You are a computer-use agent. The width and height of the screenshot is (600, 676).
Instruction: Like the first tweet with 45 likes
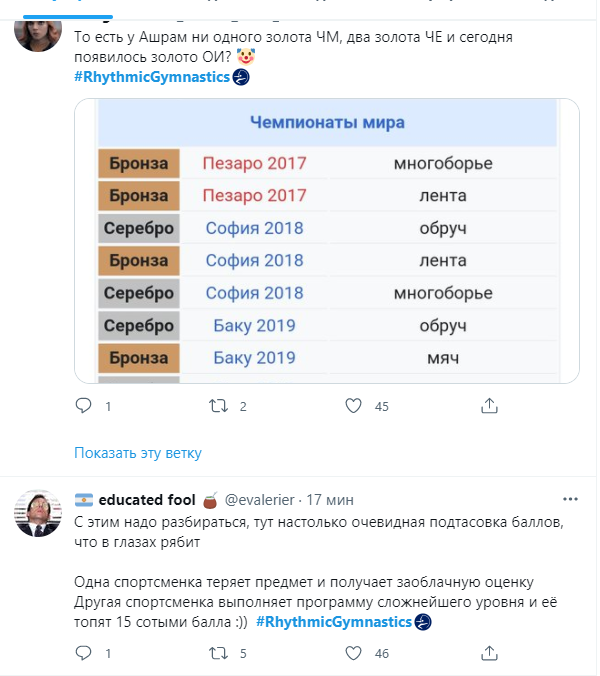[x=352, y=406]
